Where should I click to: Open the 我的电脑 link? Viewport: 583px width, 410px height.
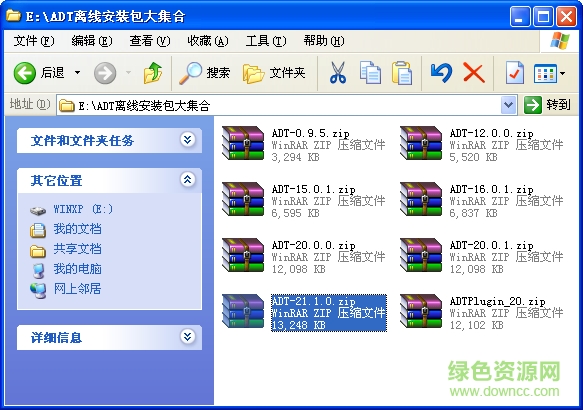click(x=77, y=269)
